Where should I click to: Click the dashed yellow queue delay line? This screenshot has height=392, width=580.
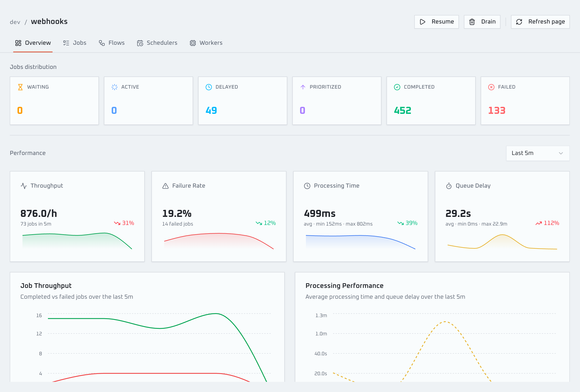coord(446,322)
